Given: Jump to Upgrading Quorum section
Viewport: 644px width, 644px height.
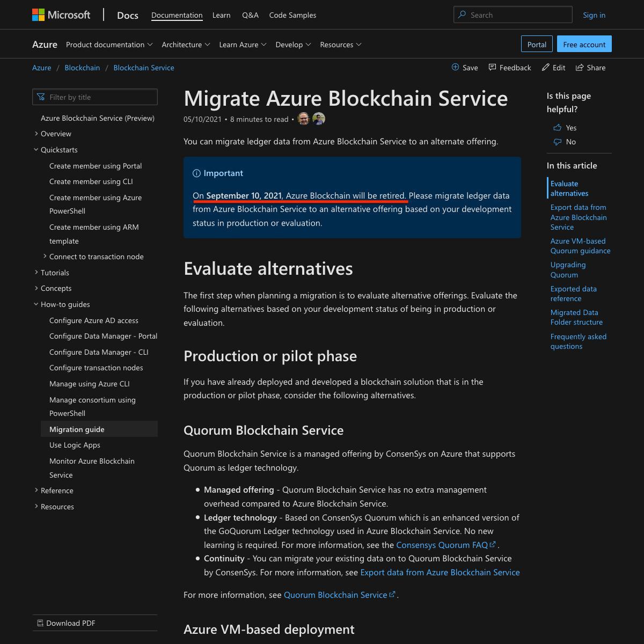Looking at the screenshot, I should [568, 269].
